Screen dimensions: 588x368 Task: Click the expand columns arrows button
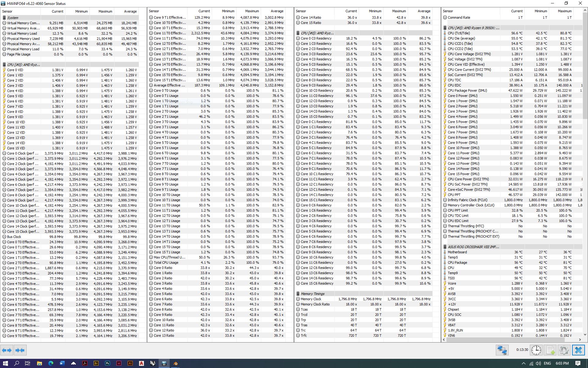click(7, 350)
